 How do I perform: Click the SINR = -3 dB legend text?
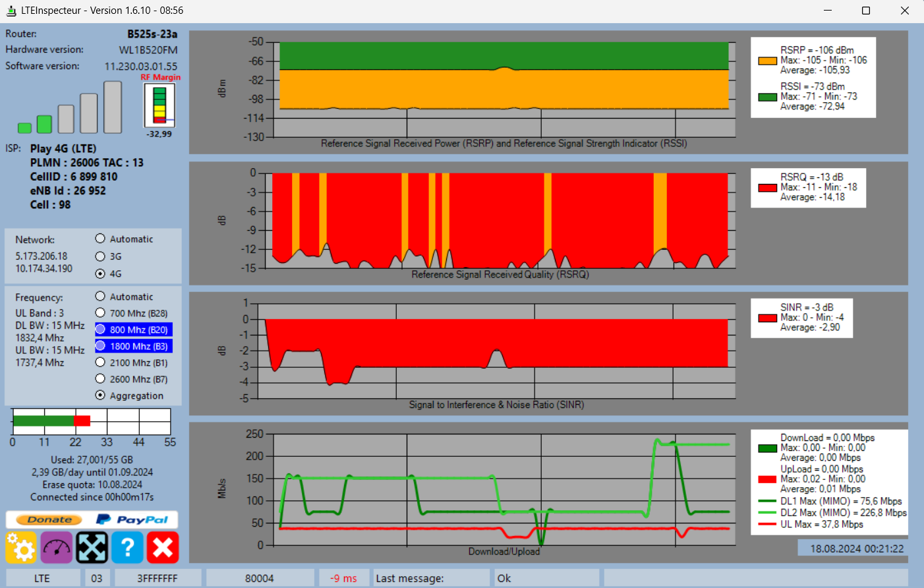click(x=807, y=307)
